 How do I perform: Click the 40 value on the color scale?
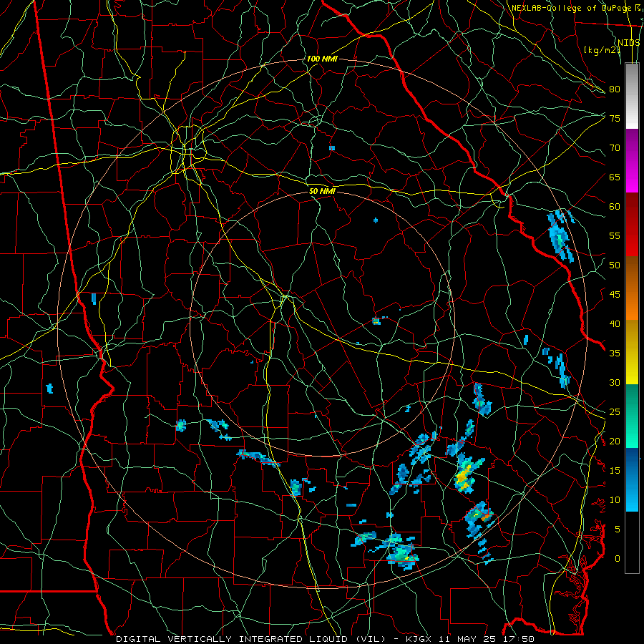click(615, 323)
